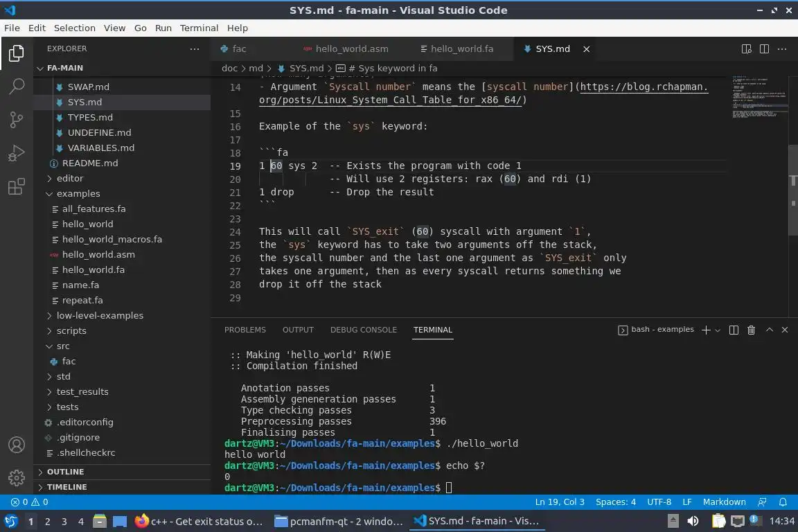The width and height of the screenshot is (798, 532).
Task: Change indentation Spaces: 4 setting
Action: pyautogui.click(x=616, y=502)
